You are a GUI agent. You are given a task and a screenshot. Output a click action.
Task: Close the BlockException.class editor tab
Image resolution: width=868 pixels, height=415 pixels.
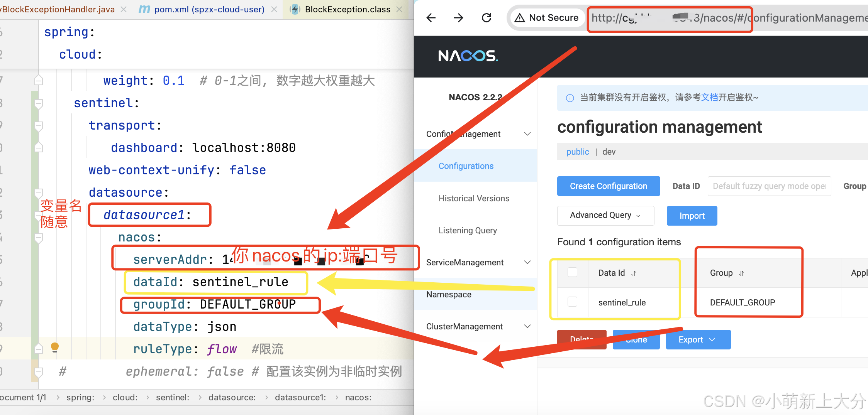pos(400,9)
